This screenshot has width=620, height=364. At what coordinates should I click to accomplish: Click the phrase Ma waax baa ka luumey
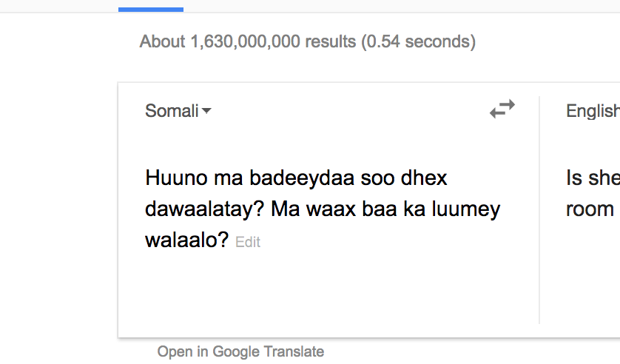coord(385,209)
